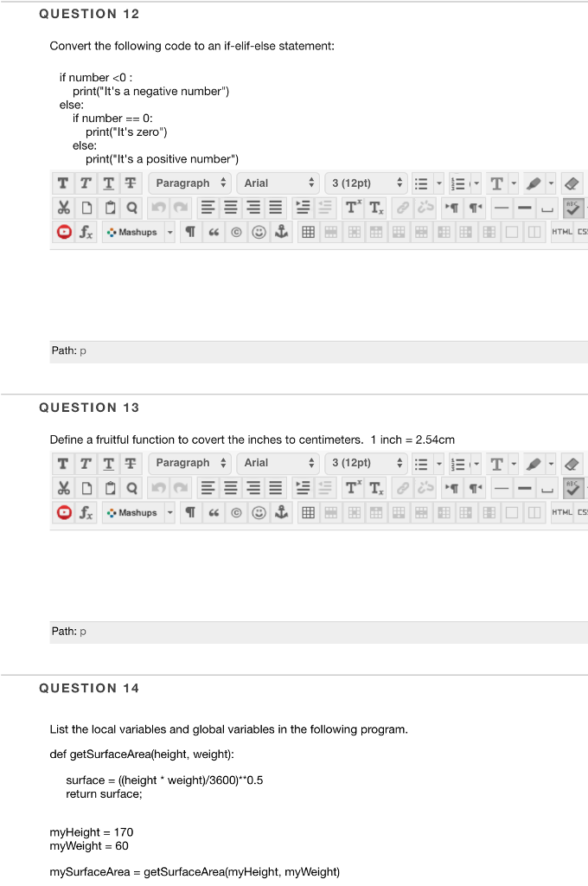Insert anchor in Question 12 editor
This screenshot has width=588, height=886.
(281, 232)
